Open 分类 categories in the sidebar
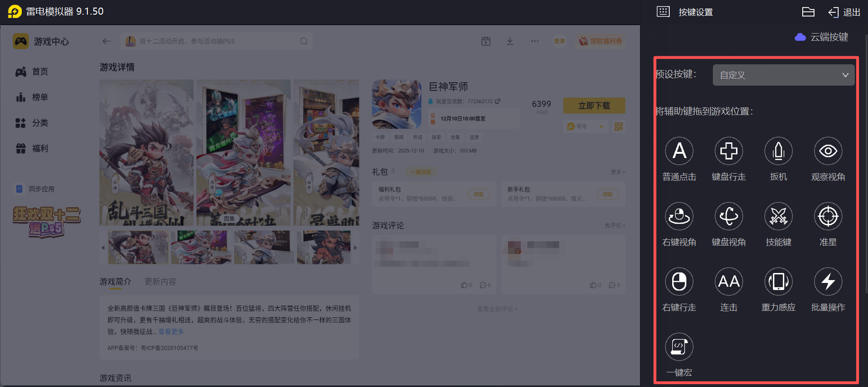This screenshot has height=387, width=868. tap(32, 123)
